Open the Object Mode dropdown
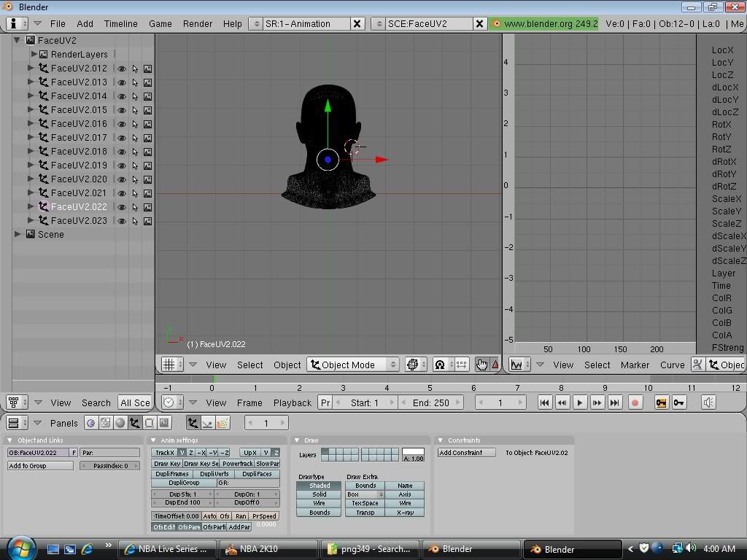 pyautogui.click(x=353, y=365)
